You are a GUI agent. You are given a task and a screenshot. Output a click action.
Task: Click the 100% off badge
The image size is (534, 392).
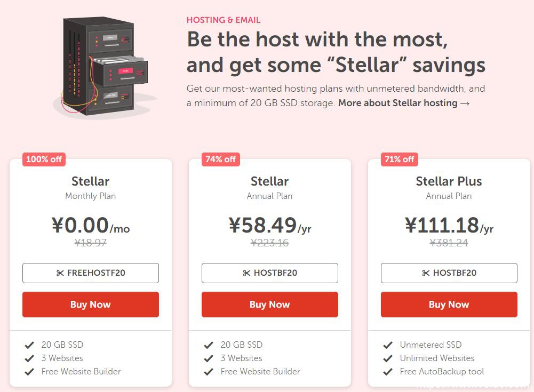coord(44,159)
